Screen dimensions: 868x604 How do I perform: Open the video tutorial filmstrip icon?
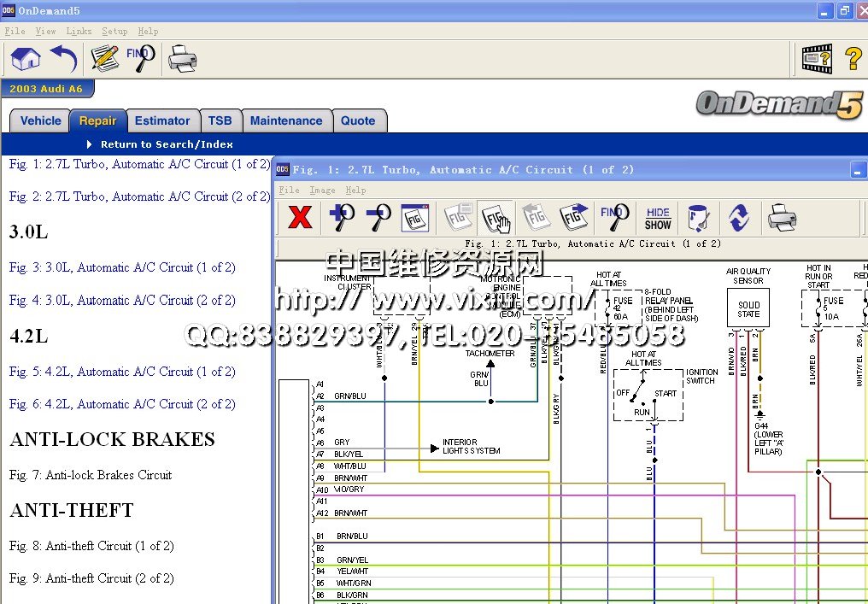click(x=816, y=59)
